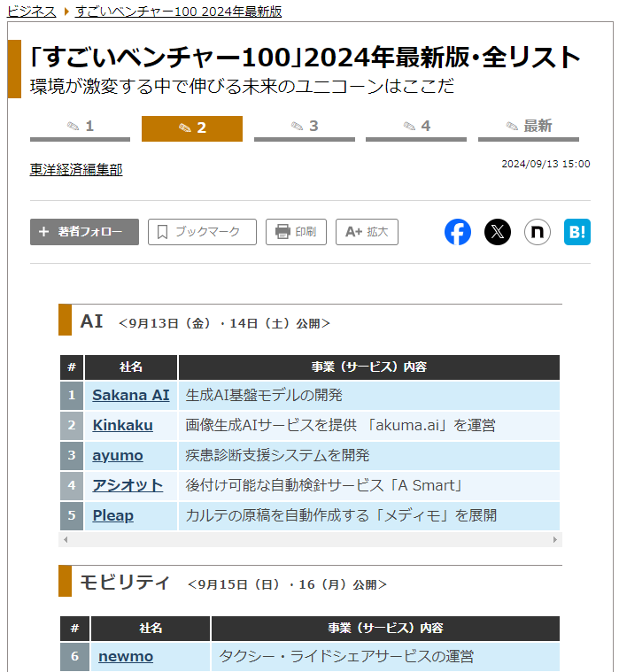Go to page 1 tab
619x672 pixels.
tap(81, 127)
